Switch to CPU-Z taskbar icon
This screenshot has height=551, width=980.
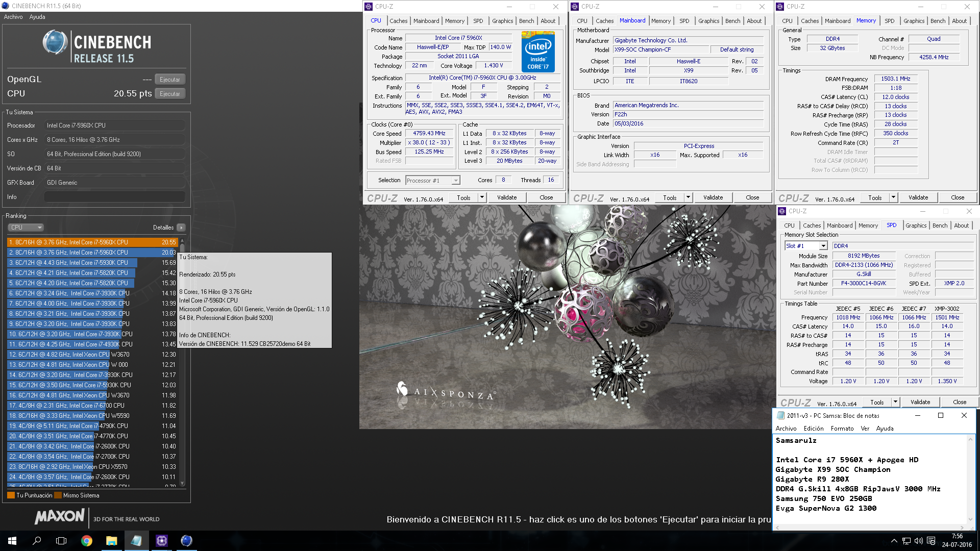[x=161, y=541]
